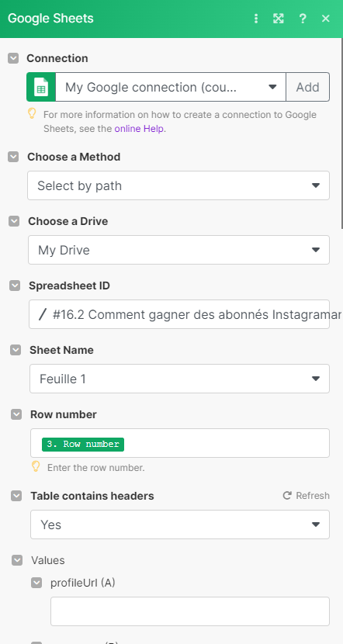
Task: Open help via the question mark icon
Action: (303, 19)
